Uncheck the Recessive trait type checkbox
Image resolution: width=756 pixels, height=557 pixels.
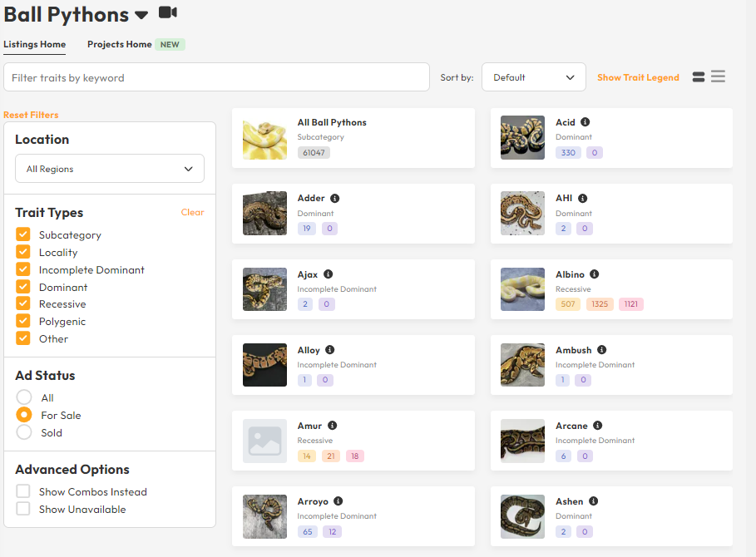(22, 304)
